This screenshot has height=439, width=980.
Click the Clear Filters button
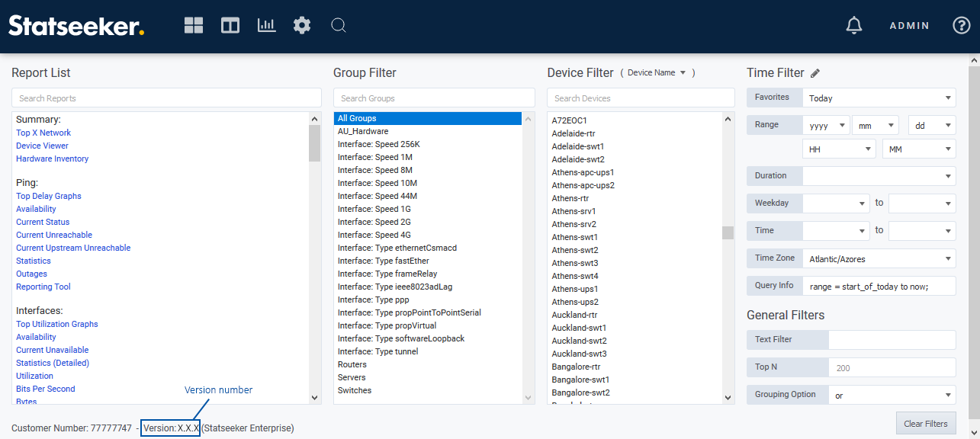[925, 423]
